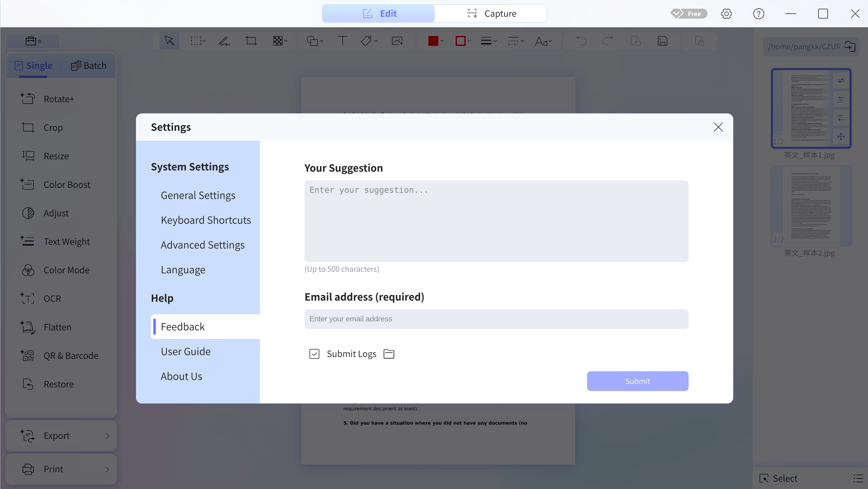Open General Settings section
This screenshot has height=489, width=868.
(198, 196)
